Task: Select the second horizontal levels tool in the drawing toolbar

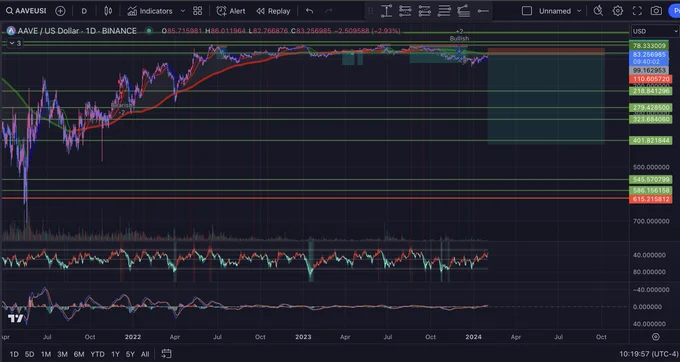Action: click(x=405, y=11)
